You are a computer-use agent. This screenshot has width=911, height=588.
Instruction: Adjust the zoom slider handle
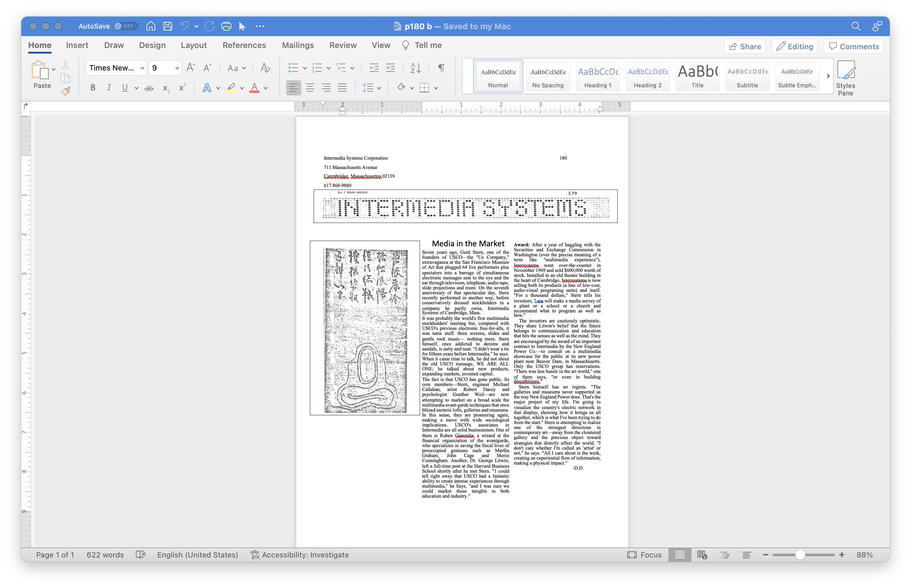pyautogui.click(x=800, y=555)
